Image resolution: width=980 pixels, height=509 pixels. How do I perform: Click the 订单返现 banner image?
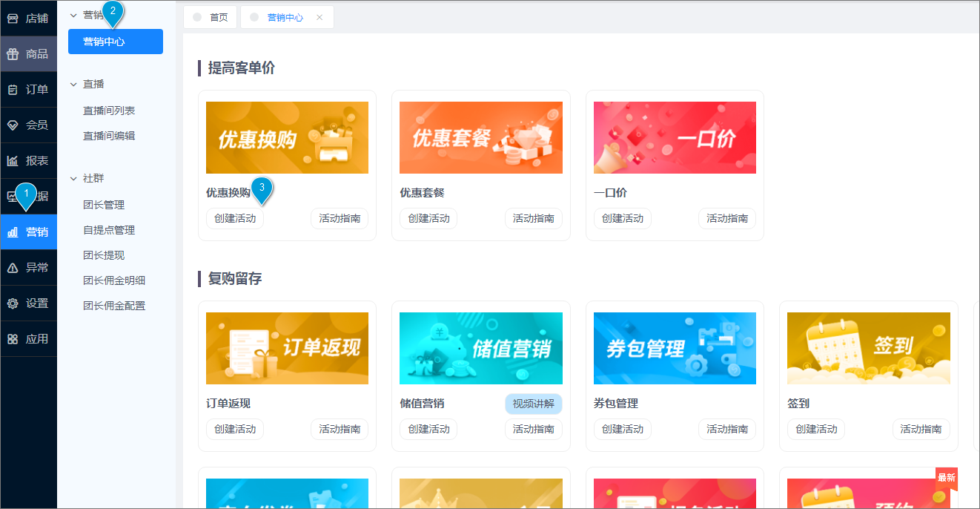click(287, 349)
